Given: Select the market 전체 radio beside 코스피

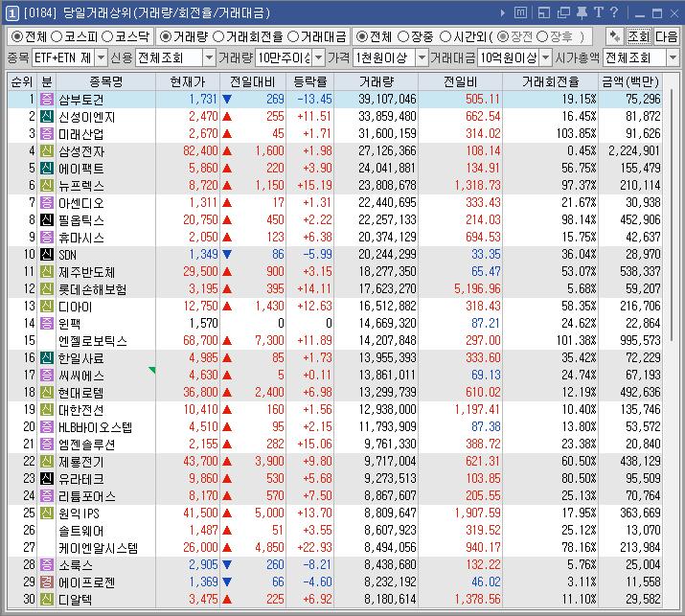Looking at the screenshot, I should (17, 36).
